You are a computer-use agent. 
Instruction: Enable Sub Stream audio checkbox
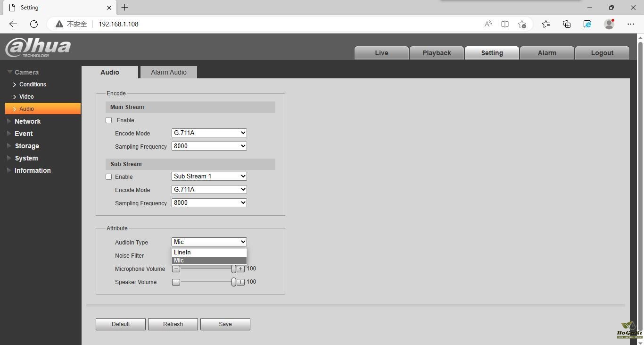pos(109,177)
